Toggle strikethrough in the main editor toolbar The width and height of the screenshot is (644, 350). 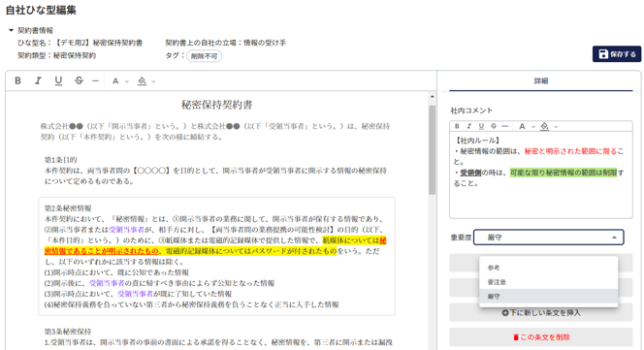[79, 80]
